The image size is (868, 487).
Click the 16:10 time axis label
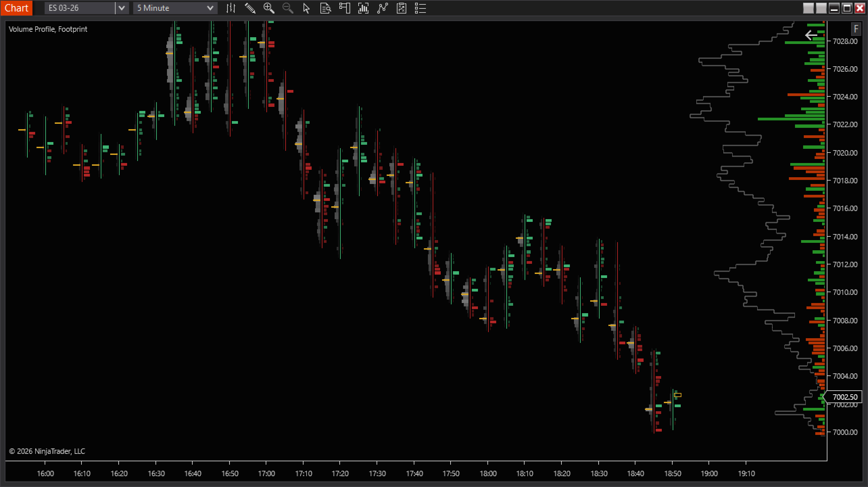click(x=82, y=474)
